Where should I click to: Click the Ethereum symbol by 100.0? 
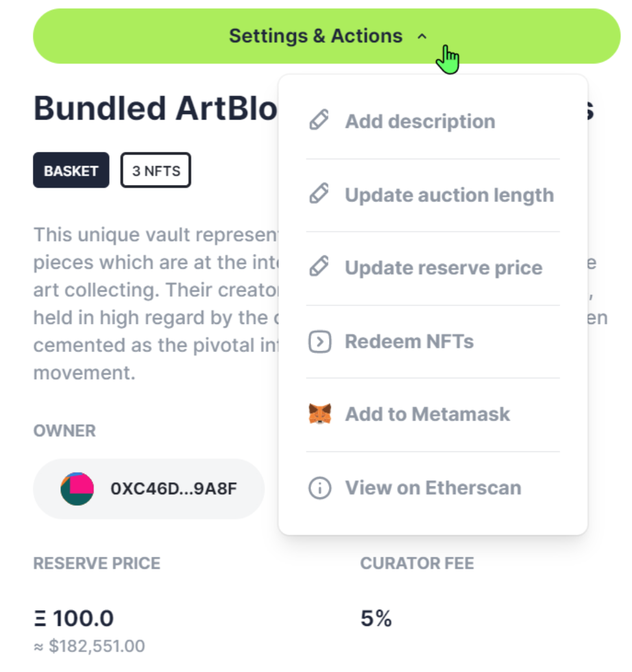click(x=40, y=619)
